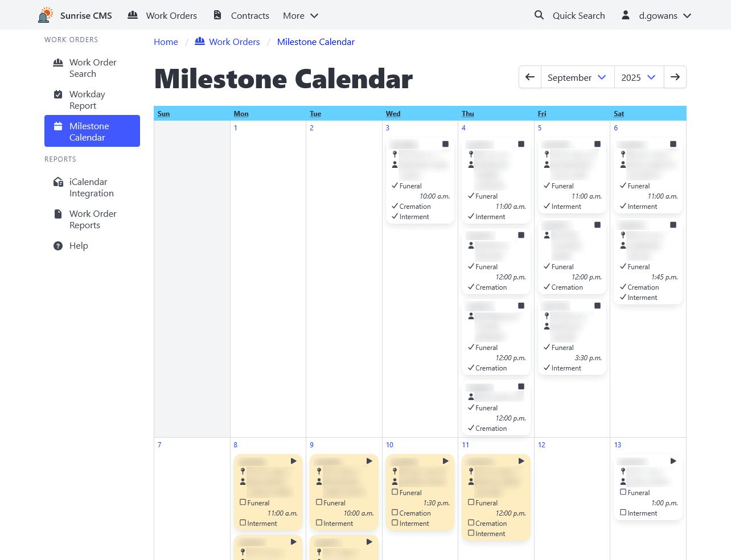731x560 pixels.
Task: Click the open-status play icon on September 10 card
Action: [446, 461]
